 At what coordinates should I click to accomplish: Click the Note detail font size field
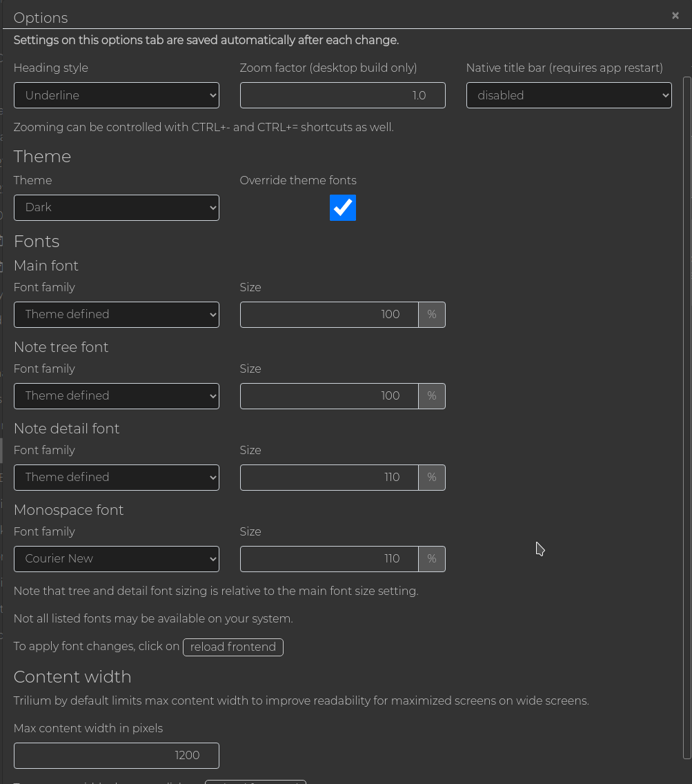coord(330,478)
